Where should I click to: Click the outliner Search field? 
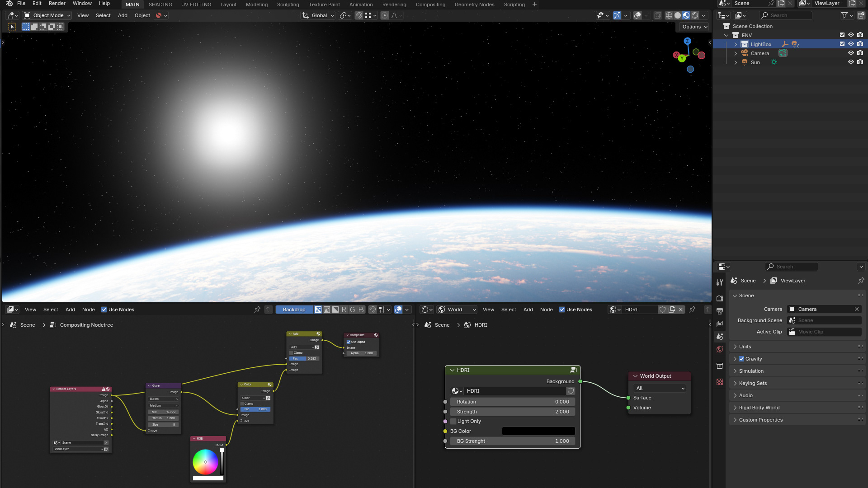point(786,15)
